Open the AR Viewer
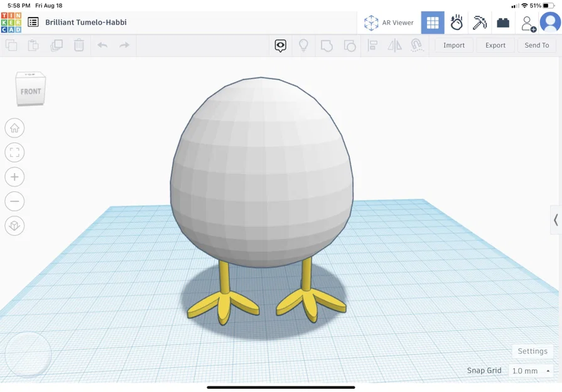 coord(389,23)
